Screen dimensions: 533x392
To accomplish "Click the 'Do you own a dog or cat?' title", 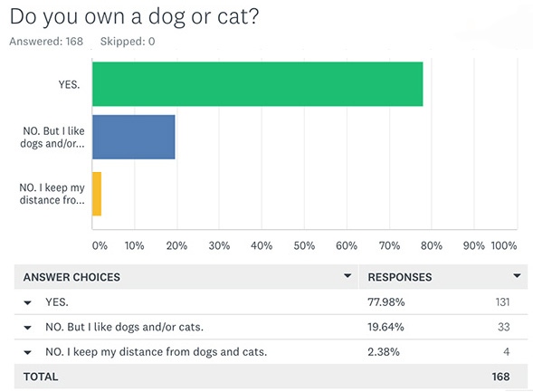I will coord(134,16).
